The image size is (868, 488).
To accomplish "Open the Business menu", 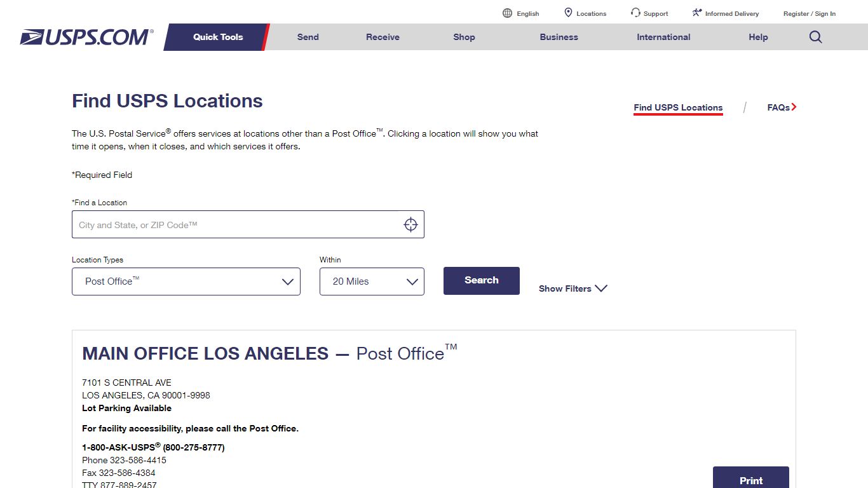I will click(x=559, y=37).
